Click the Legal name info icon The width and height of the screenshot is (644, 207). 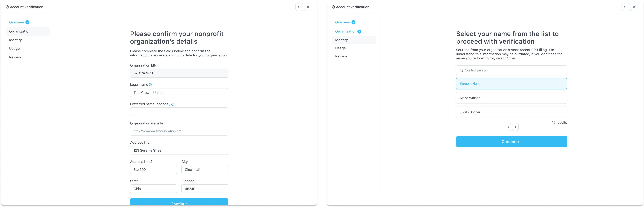coord(150,85)
